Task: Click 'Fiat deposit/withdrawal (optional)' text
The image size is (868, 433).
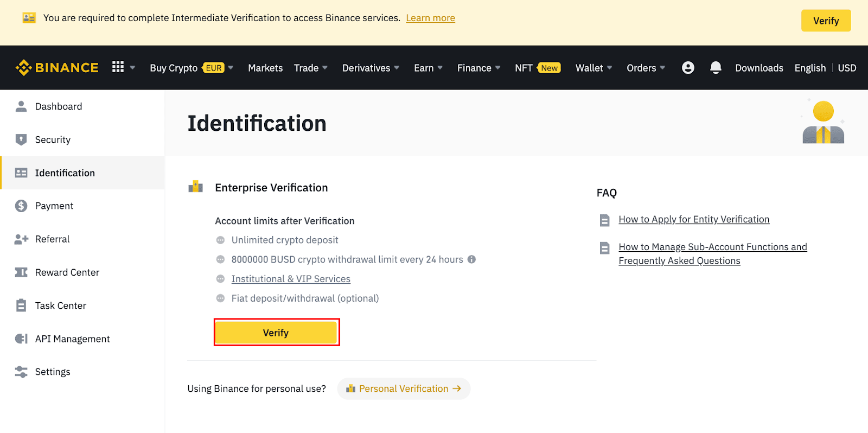Action: coord(305,298)
